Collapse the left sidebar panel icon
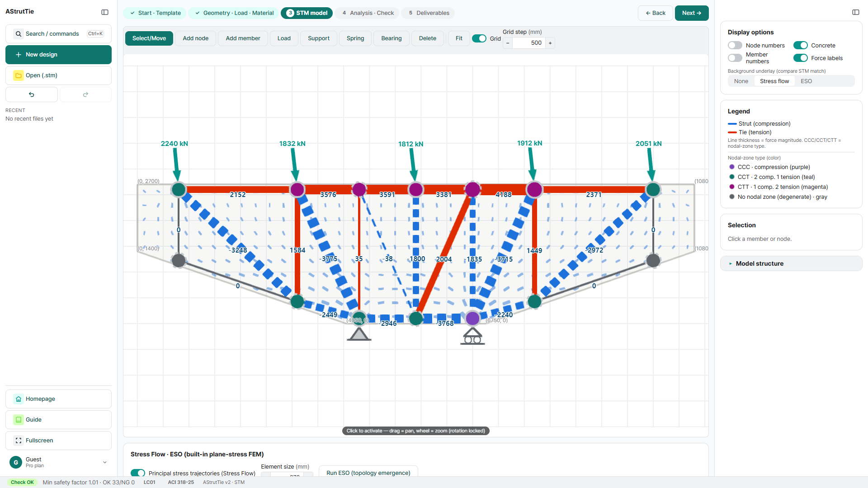 pos(105,12)
